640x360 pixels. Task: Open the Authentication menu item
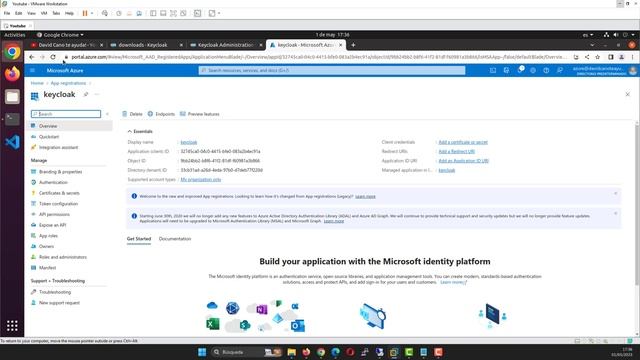click(x=53, y=182)
